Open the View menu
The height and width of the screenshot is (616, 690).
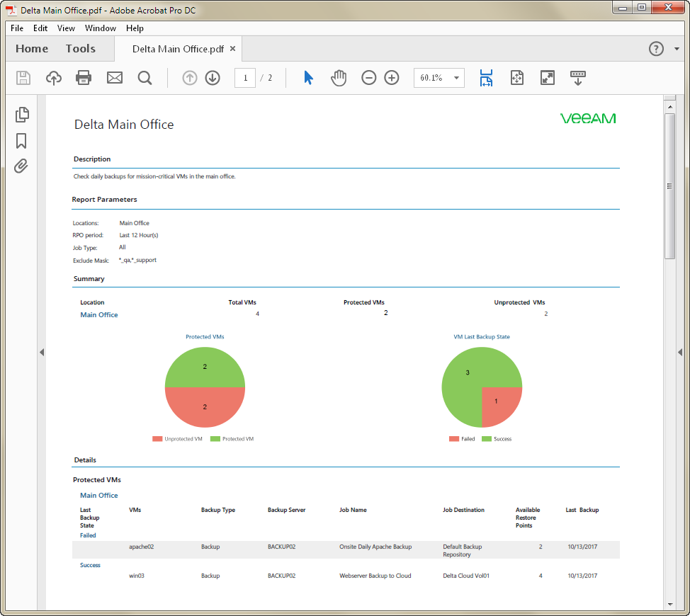[x=66, y=28]
